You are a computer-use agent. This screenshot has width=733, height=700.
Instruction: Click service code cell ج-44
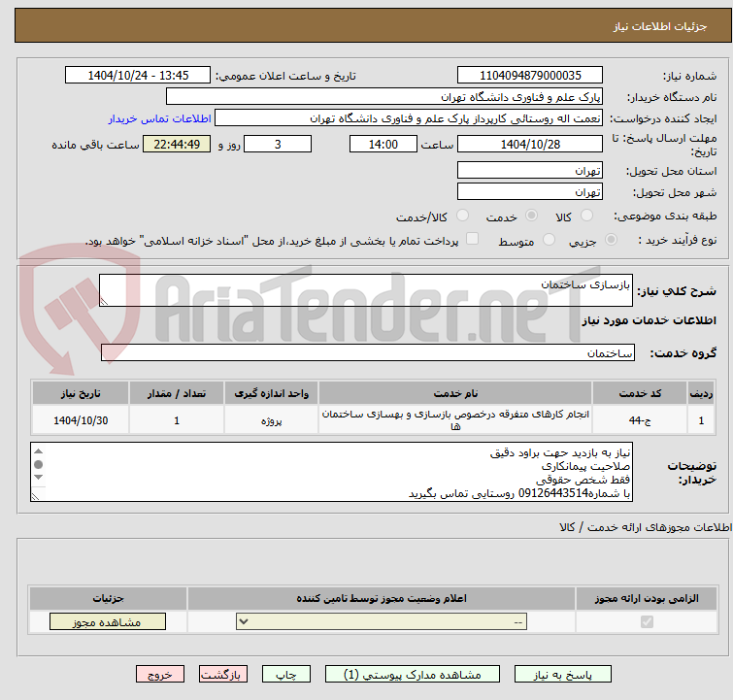click(640, 420)
